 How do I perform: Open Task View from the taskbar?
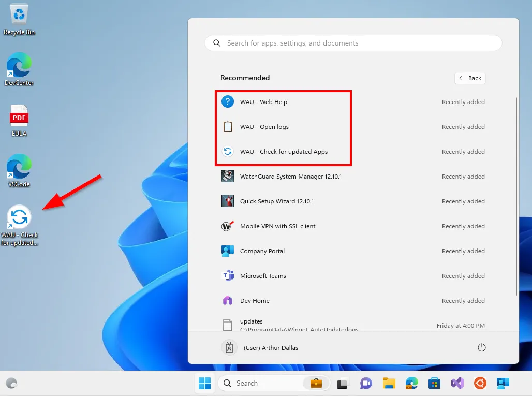click(342, 384)
